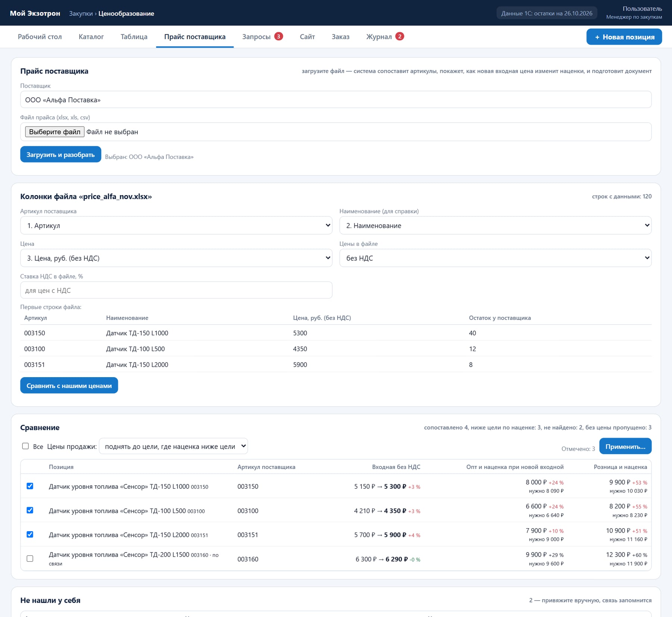Check the ТД-200 L1500 row checkbox
672x617 pixels.
[x=30, y=558]
